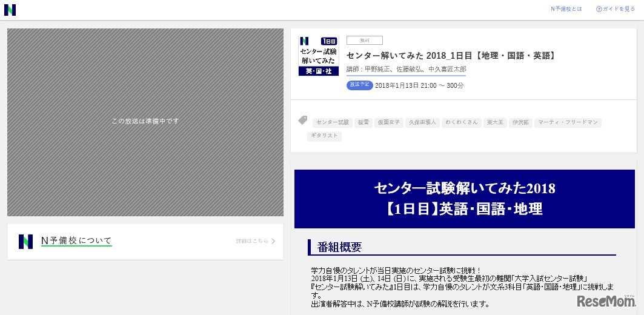
Task: Select the 仮面女子 tag
Action: tap(388, 122)
